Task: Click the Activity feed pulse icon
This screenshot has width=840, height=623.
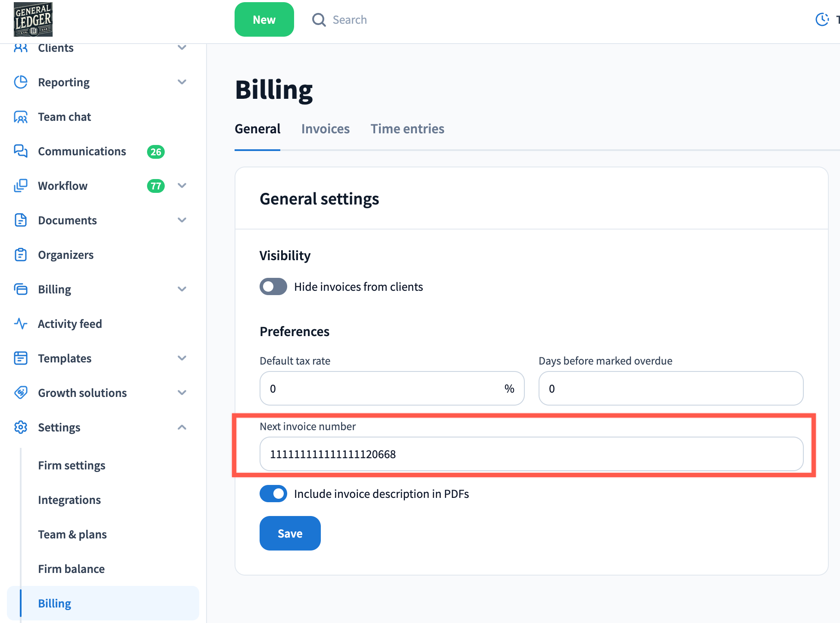Action: point(21,324)
